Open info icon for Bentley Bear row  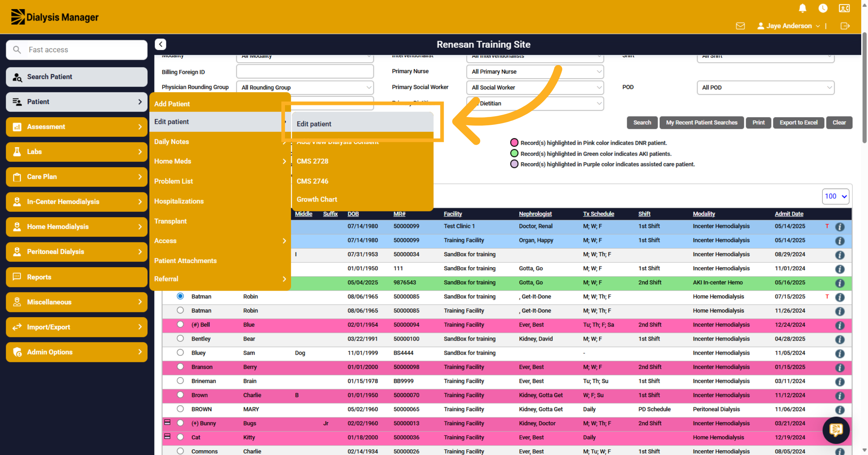pos(840,339)
